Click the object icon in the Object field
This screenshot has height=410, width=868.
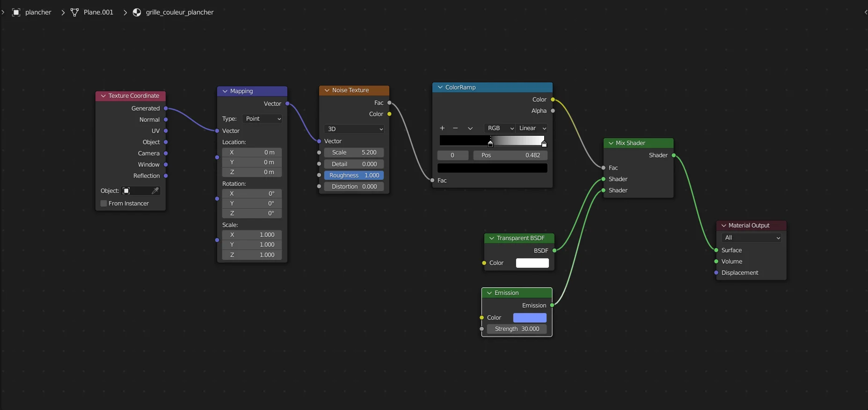126,191
